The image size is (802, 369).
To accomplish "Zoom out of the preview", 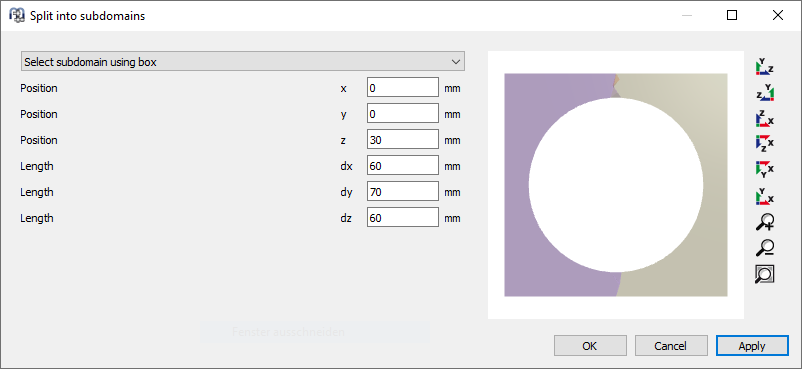I will click(x=765, y=248).
